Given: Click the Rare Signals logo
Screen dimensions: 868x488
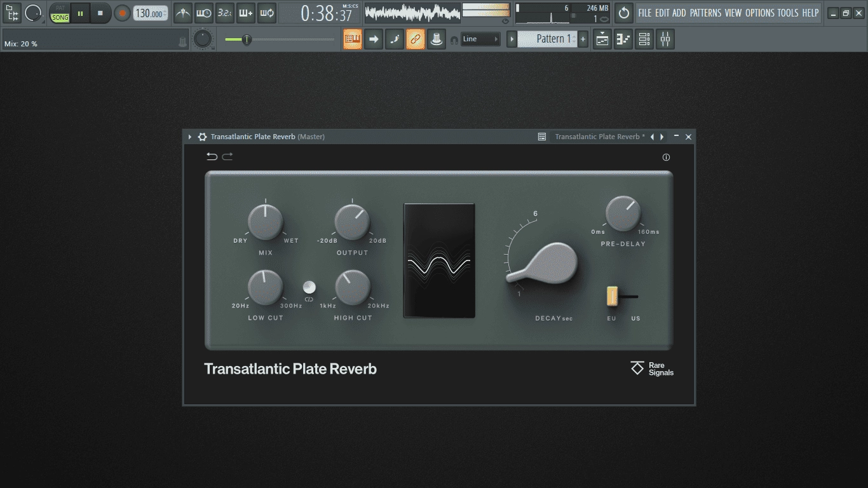Looking at the screenshot, I should click(652, 369).
